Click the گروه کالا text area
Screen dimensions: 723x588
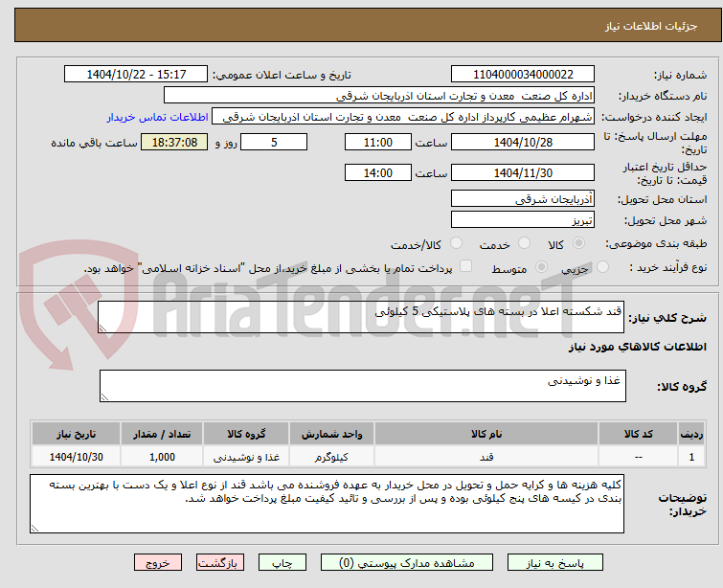point(362,386)
